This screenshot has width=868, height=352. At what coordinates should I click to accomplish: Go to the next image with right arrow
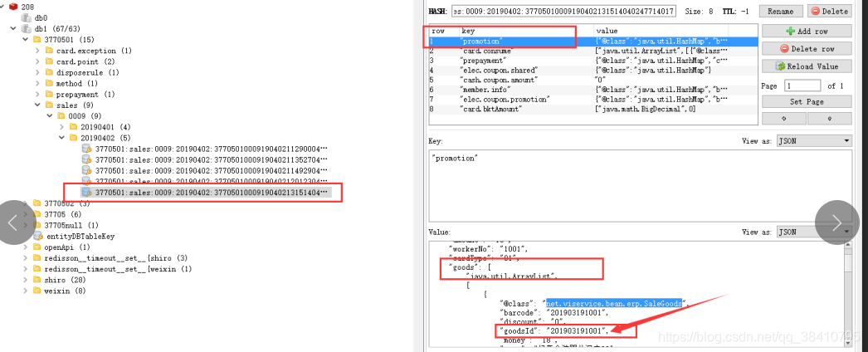(x=837, y=222)
